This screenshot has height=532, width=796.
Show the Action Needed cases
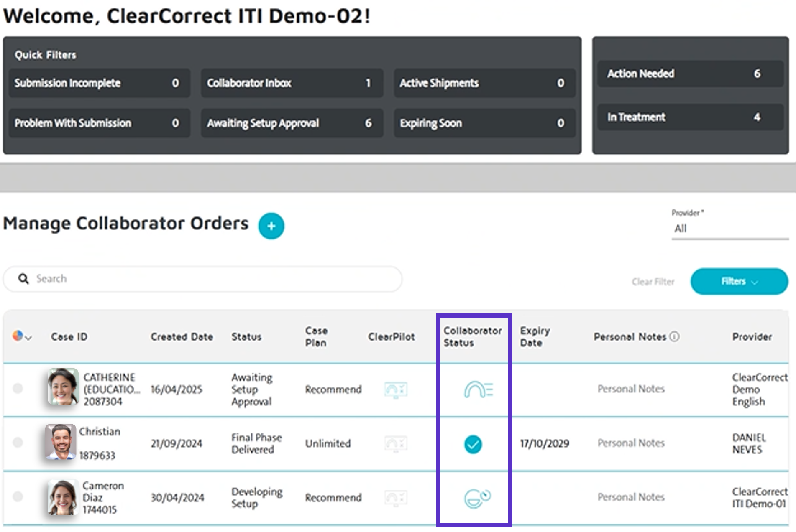coord(691,74)
